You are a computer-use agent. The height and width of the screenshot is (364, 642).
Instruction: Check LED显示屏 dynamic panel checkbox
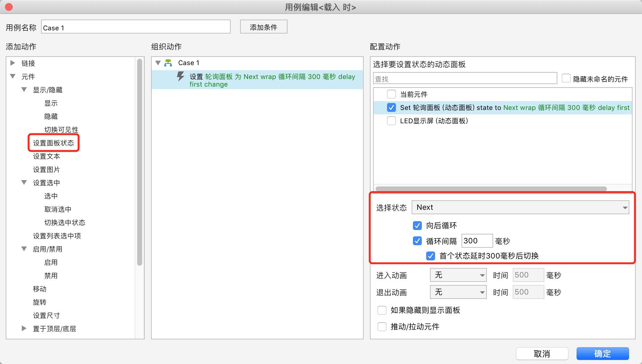click(391, 121)
